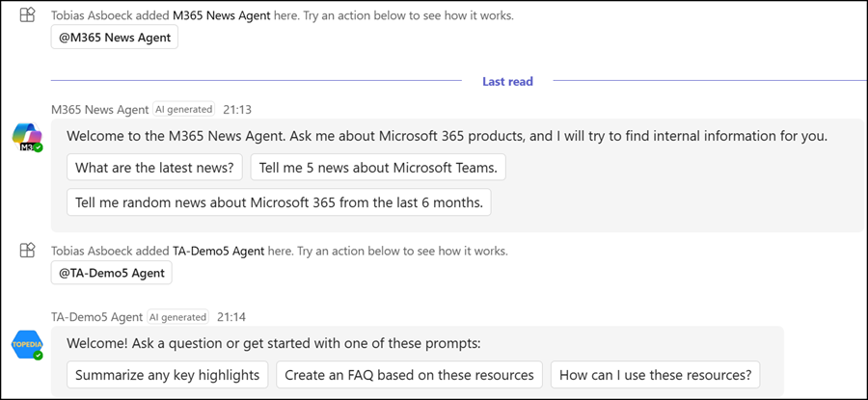
Task: Select 'Summarize any key highlights' prompt
Action: pos(167,375)
